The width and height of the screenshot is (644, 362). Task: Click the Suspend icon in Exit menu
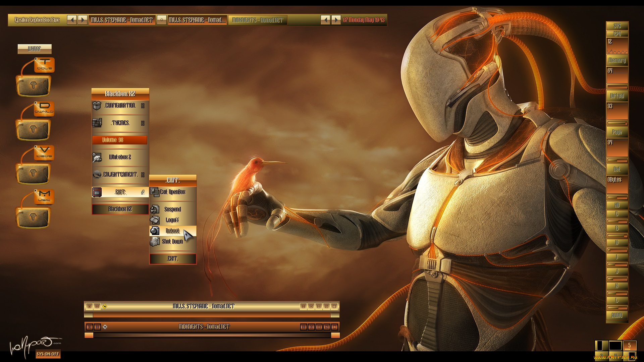[x=155, y=209]
